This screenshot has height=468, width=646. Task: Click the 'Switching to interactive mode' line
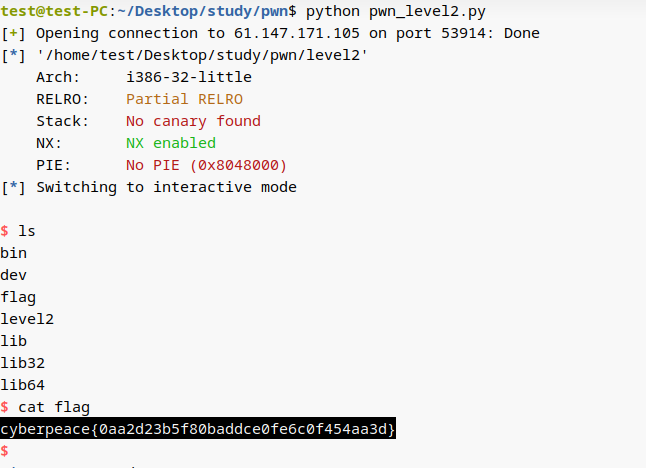click(x=166, y=187)
